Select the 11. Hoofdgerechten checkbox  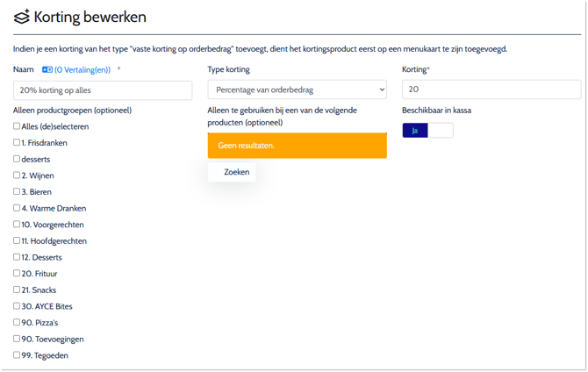[17, 240]
